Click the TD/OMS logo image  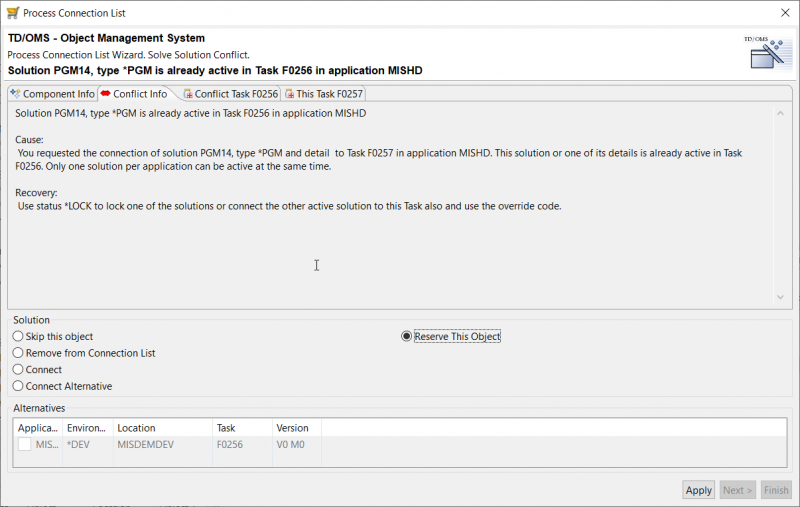764,54
